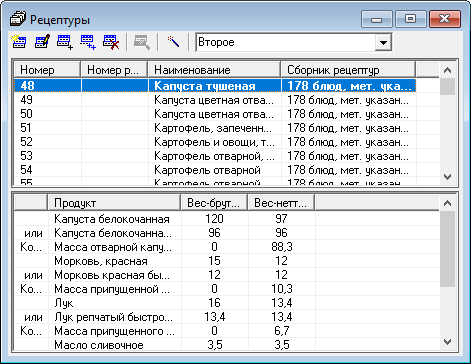Viewport: 471px width, 364px height.
Task: Click the Вес-нетт... column header
Action: [281, 203]
